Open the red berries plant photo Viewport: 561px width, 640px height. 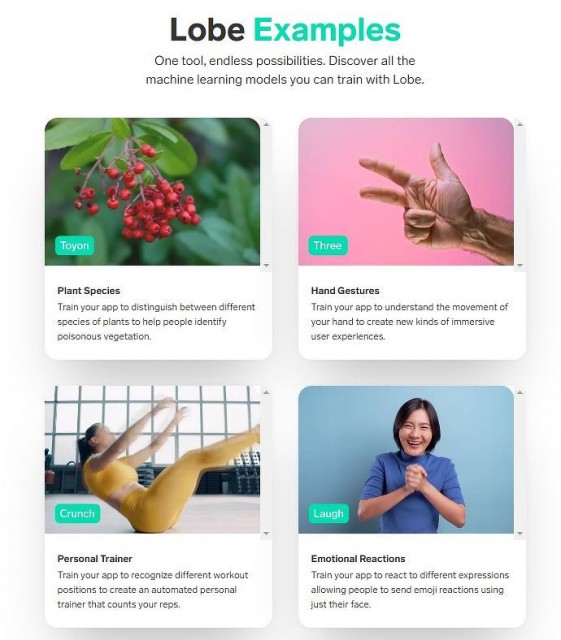point(152,192)
